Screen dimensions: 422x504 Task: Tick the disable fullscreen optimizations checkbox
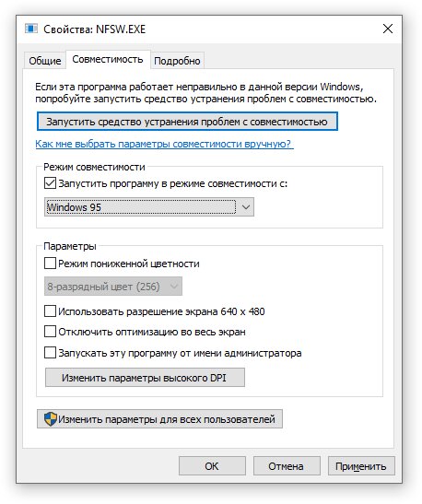point(50,332)
